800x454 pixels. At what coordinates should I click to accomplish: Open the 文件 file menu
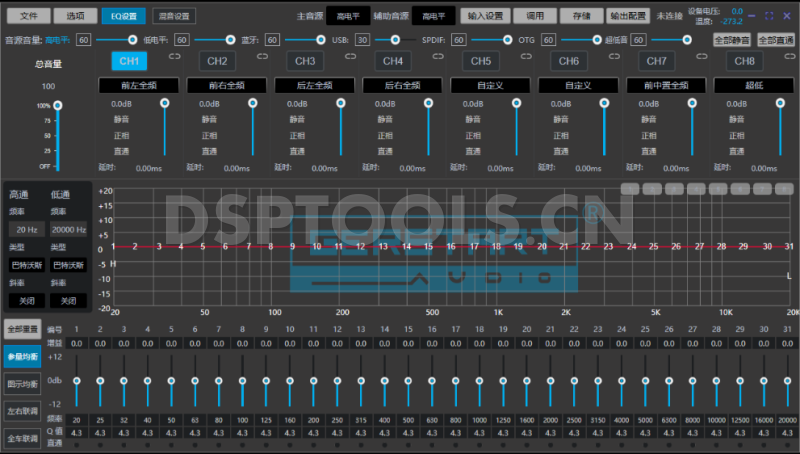[31, 16]
